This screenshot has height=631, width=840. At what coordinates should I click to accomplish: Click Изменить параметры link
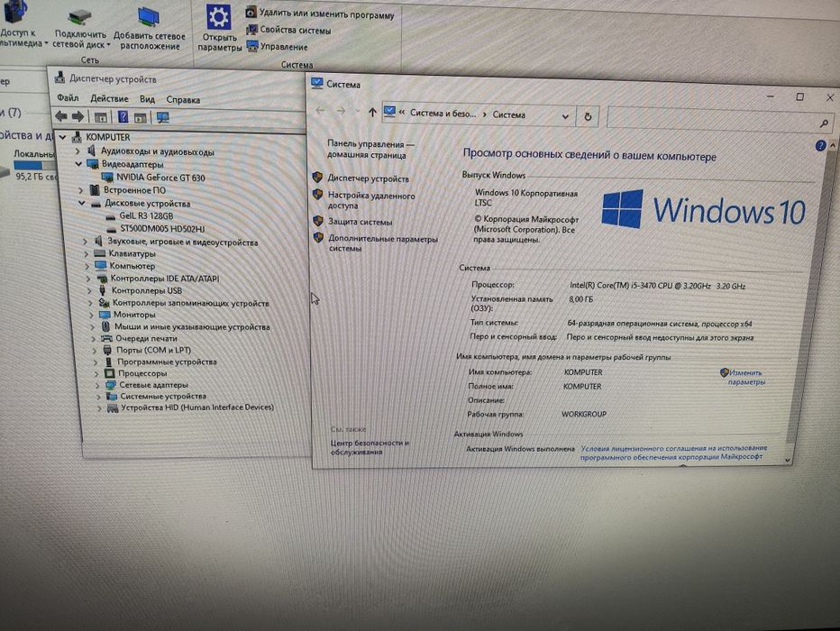[745, 377]
